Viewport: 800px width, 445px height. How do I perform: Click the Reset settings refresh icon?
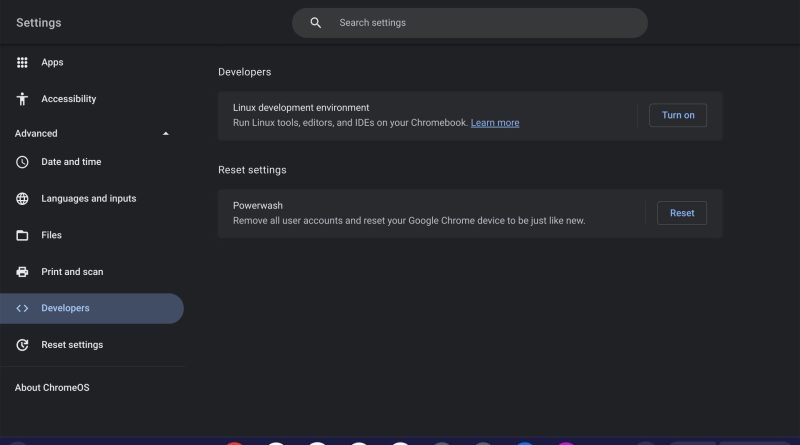tap(22, 345)
